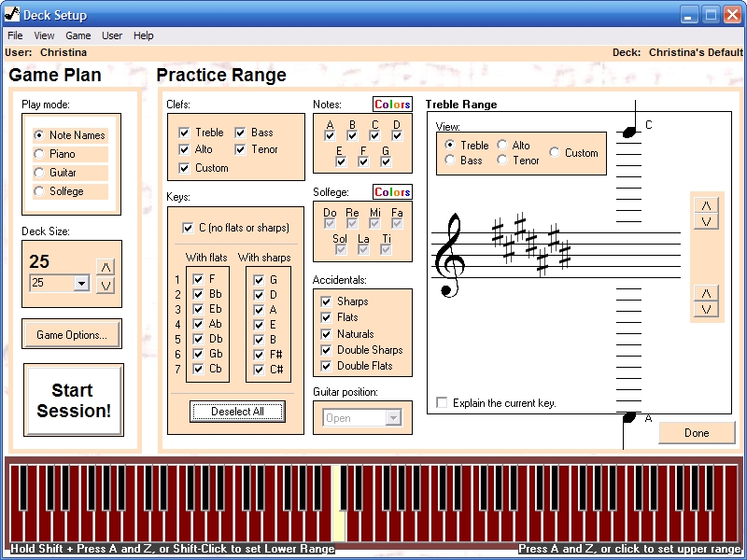Open the Help menu
Viewport: 747px width, 560px height.
tap(144, 35)
